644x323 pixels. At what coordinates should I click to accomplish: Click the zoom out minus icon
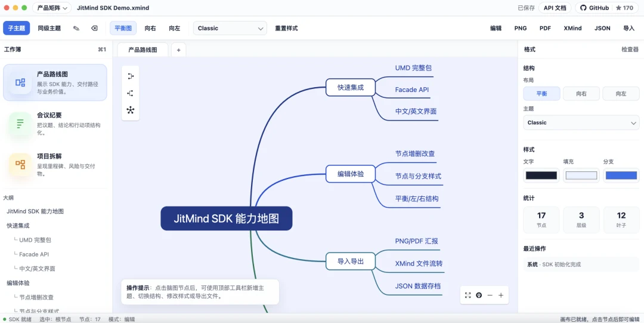[490, 295]
